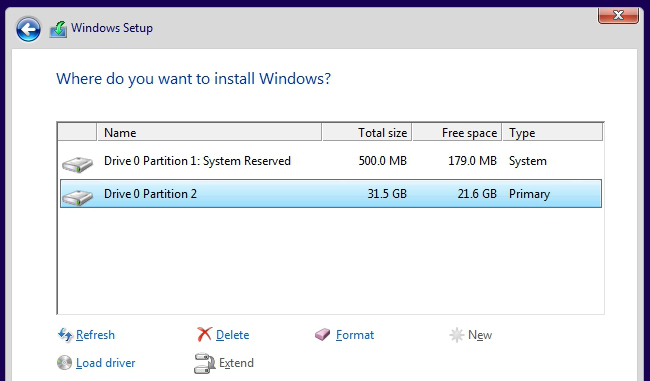Close the Windows Setup window

pos(618,16)
